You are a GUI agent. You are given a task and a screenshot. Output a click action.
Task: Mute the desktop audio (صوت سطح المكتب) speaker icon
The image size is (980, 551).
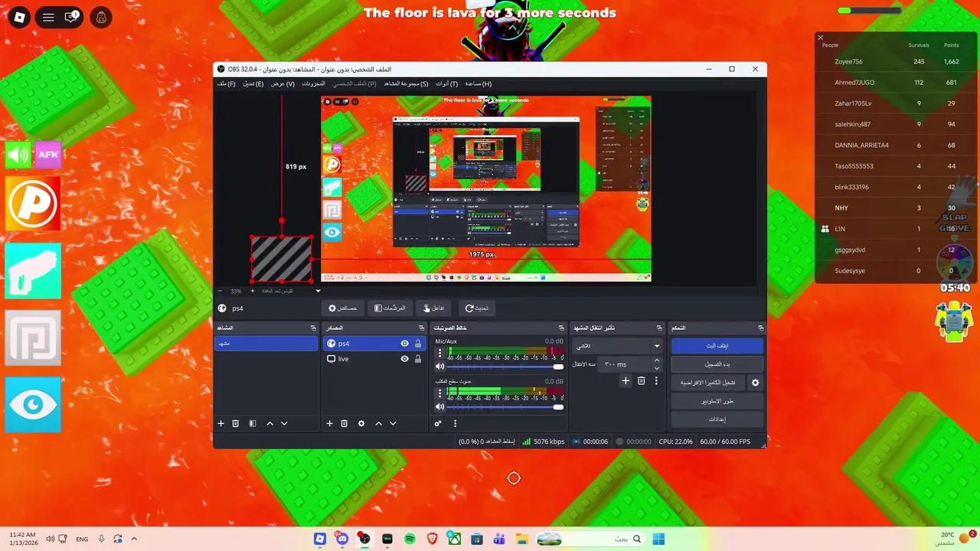click(x=439, y=406)
